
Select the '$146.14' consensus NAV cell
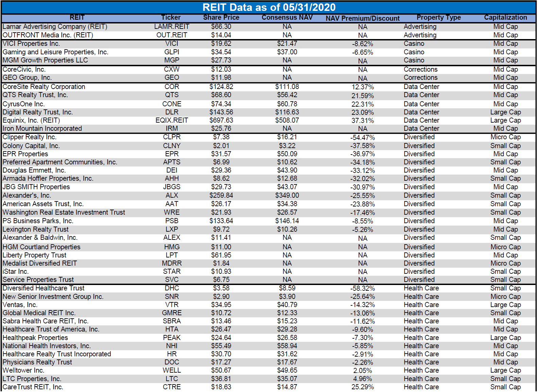coord(287,221)
